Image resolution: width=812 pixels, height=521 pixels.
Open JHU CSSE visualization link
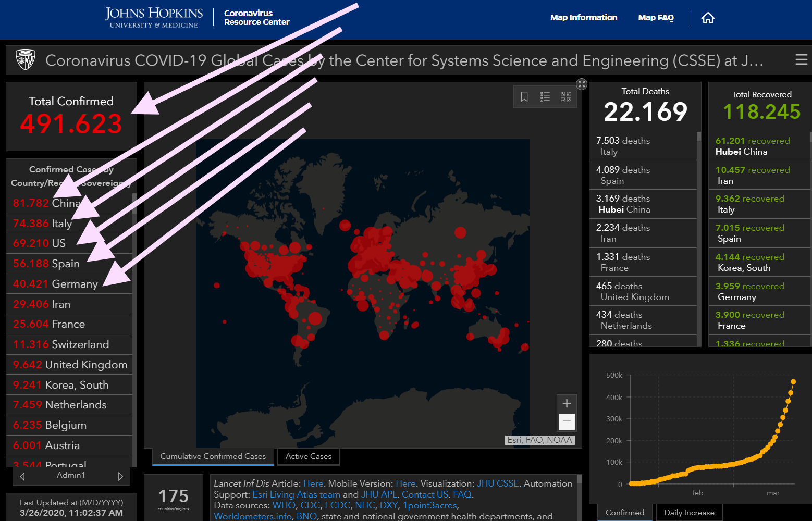[x=498, y=483]
